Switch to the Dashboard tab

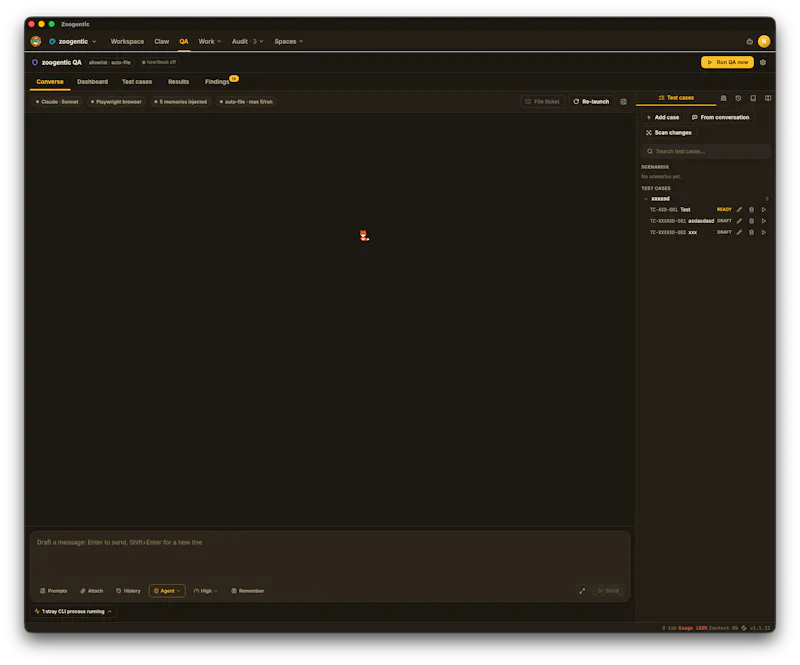click(x=92, y=82)
